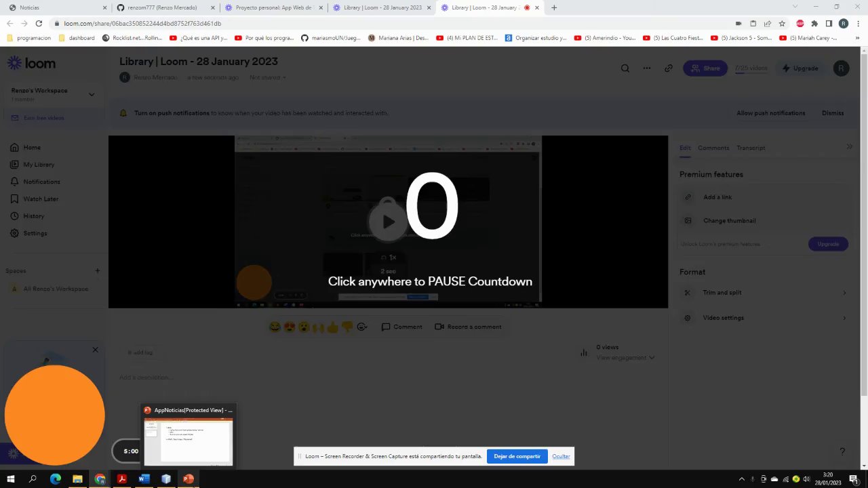Click the Ocultar link
The image size is (868, 488).
pyautogui.click(x=561, y=456)
